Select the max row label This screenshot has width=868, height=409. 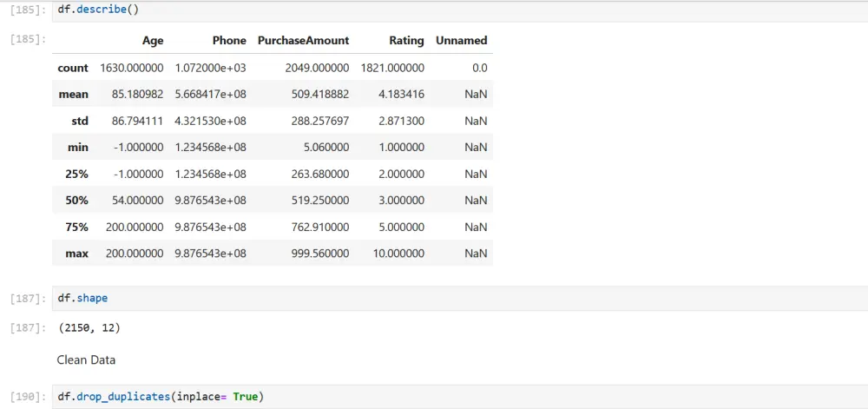(78, 254)
